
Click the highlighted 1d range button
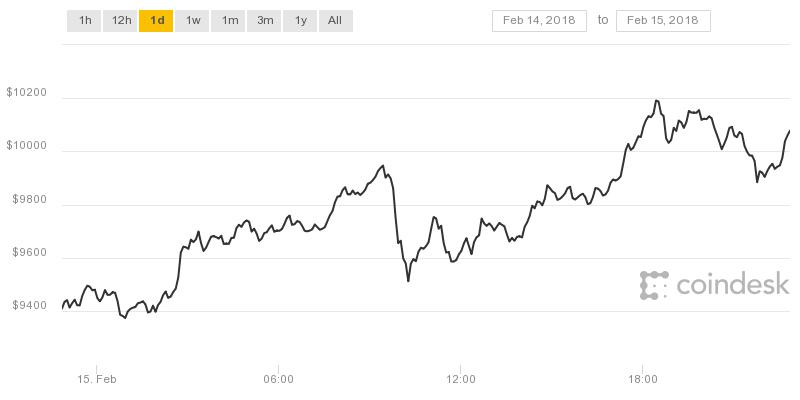click(156, 21)
